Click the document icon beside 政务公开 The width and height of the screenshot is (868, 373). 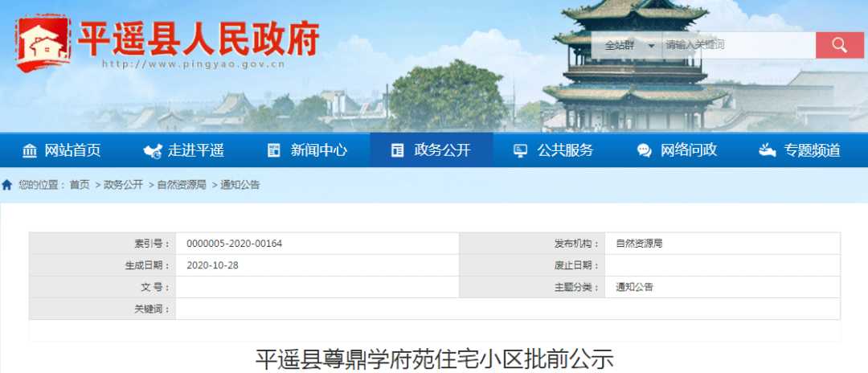[397, 150]
